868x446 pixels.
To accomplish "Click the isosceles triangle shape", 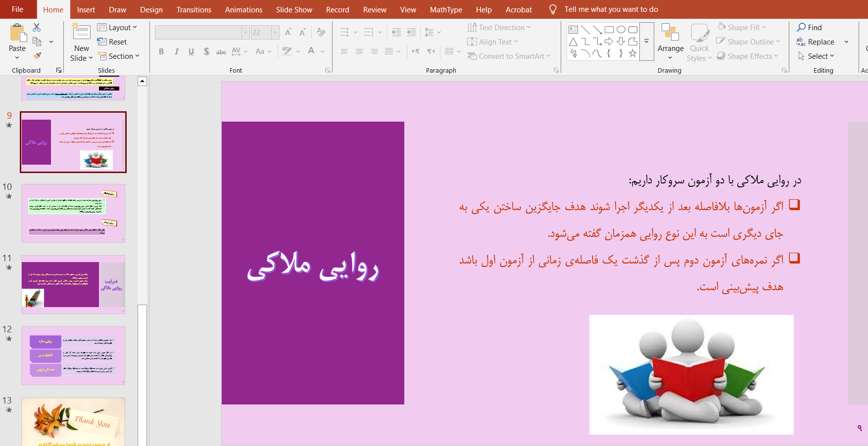I will point(574,42).
